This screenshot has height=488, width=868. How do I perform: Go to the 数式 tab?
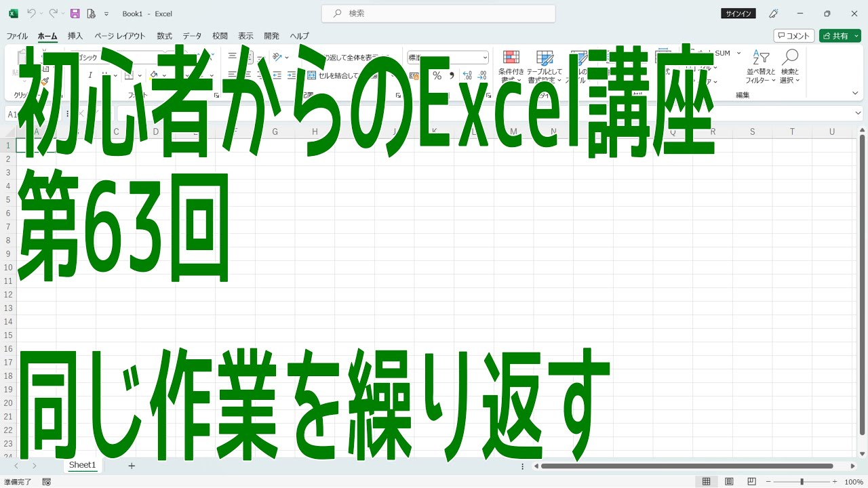pos(164,36)
